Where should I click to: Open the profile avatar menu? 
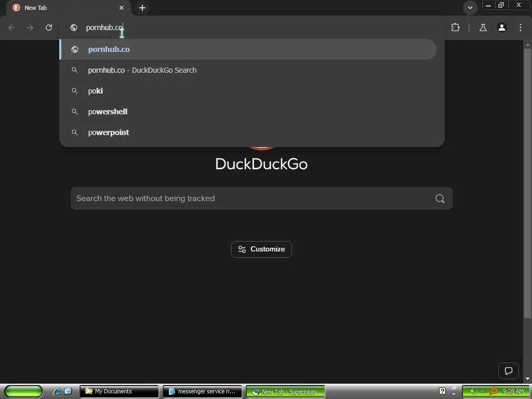502,28
